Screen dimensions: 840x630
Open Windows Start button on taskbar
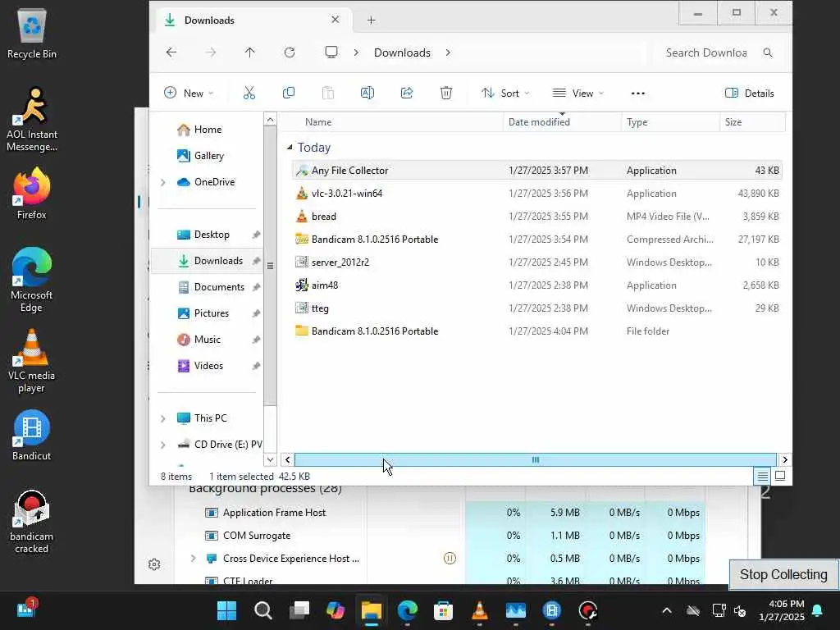tap(226, 610)
